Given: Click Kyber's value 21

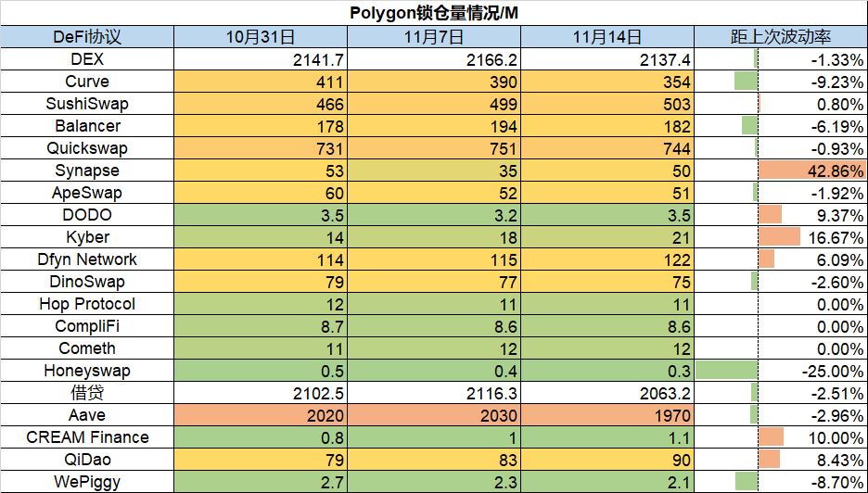Looking at the screenshot, I should click(x=607, y=237).
